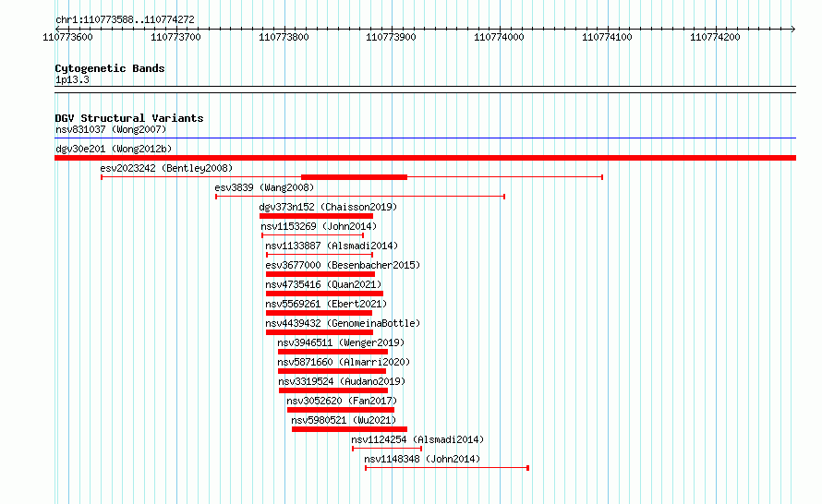Click nsv4735416 (Quan2021) label
Screen dimensions: 822x504
(323, 284)
